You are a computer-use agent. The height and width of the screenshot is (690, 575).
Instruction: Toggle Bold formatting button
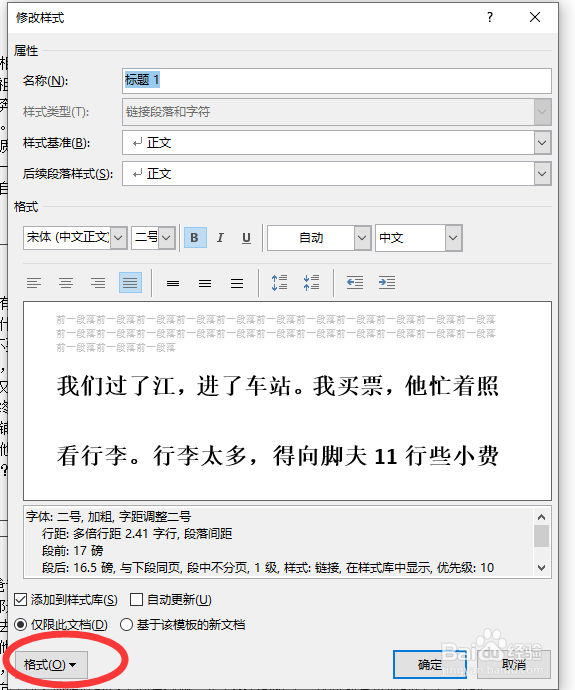[195, 238]
